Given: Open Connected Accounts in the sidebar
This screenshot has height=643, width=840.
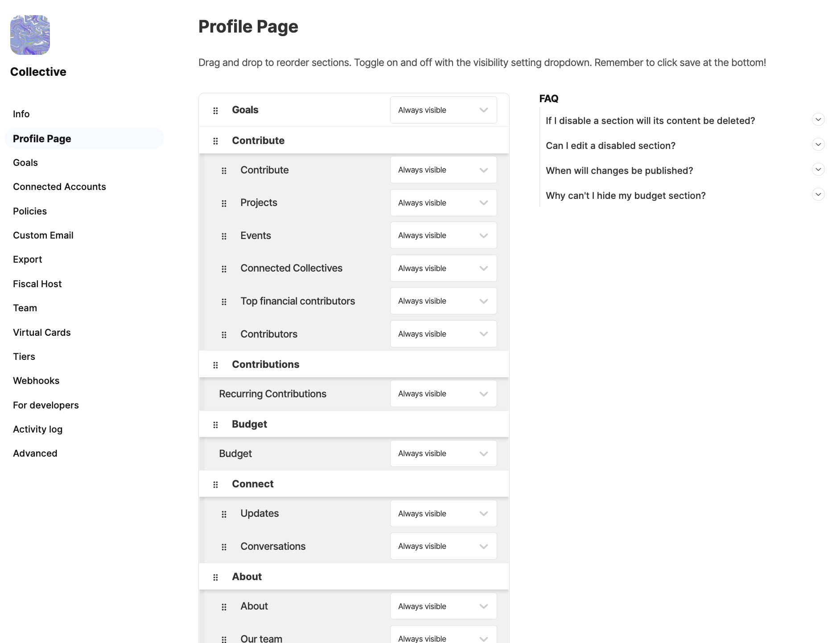Looking at the screenshot, I should click(x=59, y=187).
